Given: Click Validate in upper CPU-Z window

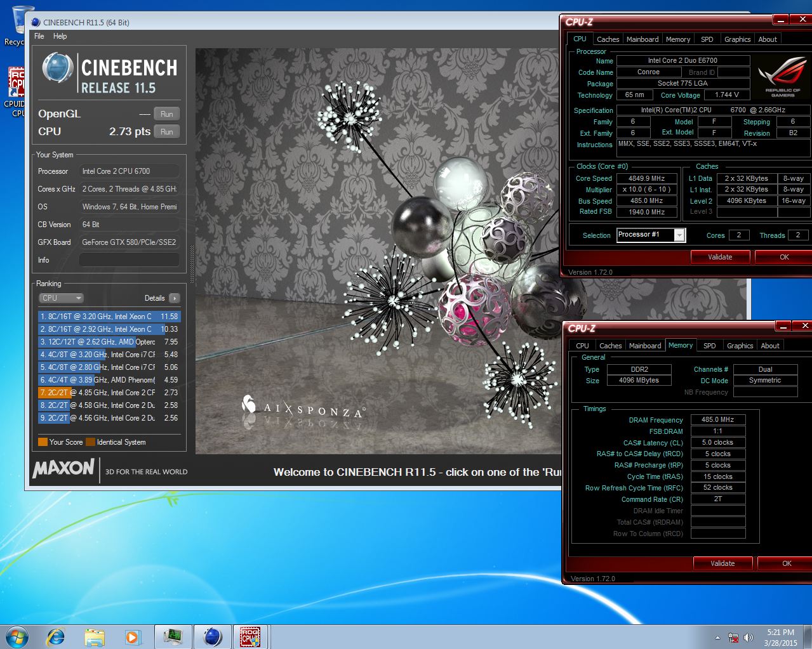Looking at the screenshot, I should coord(720,257).
